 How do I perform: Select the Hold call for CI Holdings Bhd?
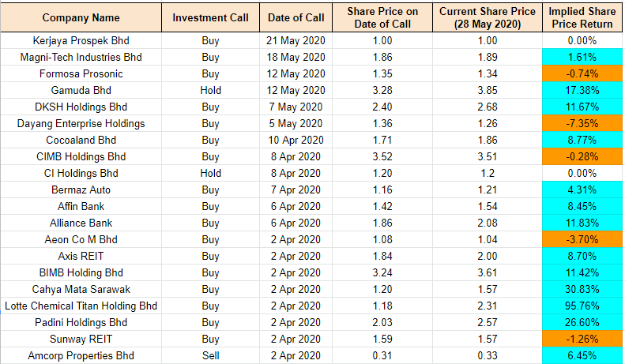(210, 173)
